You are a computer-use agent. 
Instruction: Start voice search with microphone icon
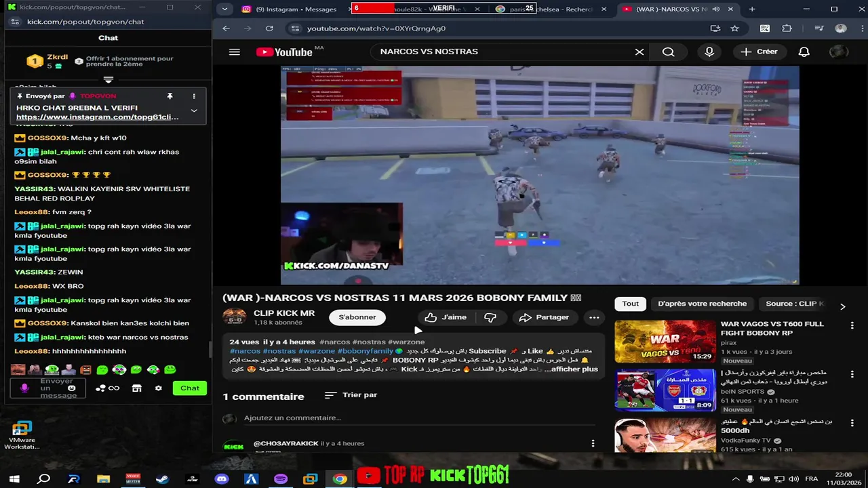[x=709, y=52]
